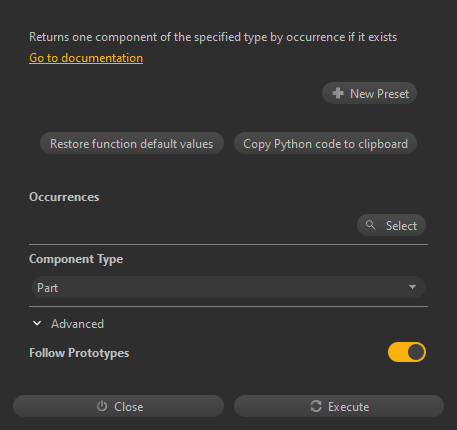Click the Follow Prototypes label

tap(79, 353)
